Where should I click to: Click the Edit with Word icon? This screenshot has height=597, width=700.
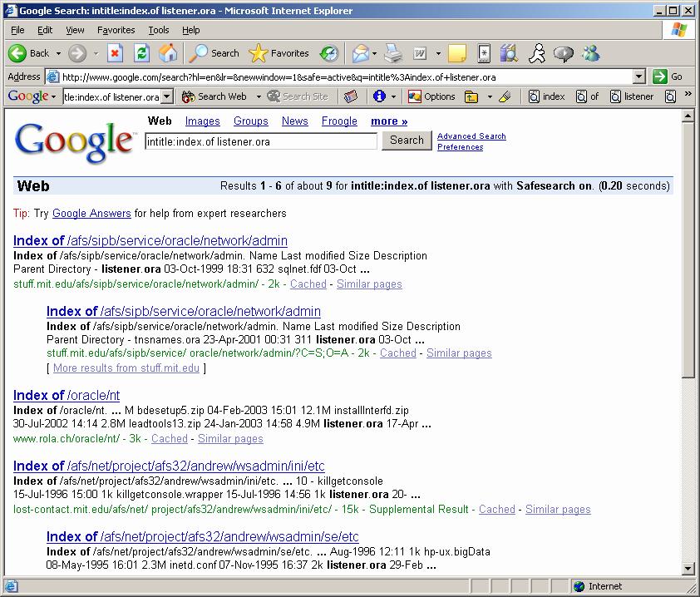point(420,53)
